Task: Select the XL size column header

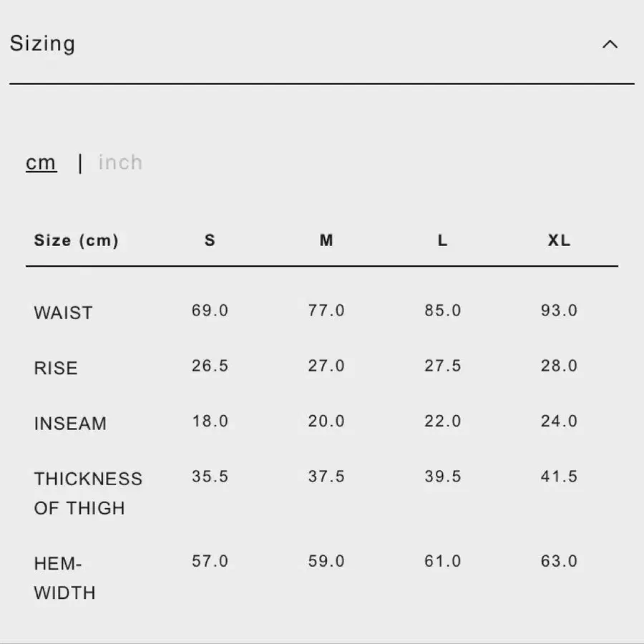Action: [559, 240]
